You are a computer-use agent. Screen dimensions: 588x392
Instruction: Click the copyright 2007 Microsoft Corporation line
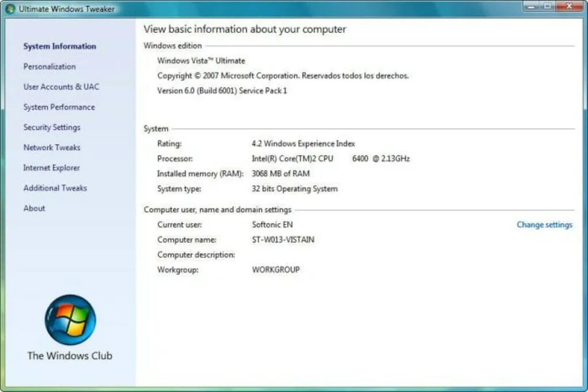[282, 76]
